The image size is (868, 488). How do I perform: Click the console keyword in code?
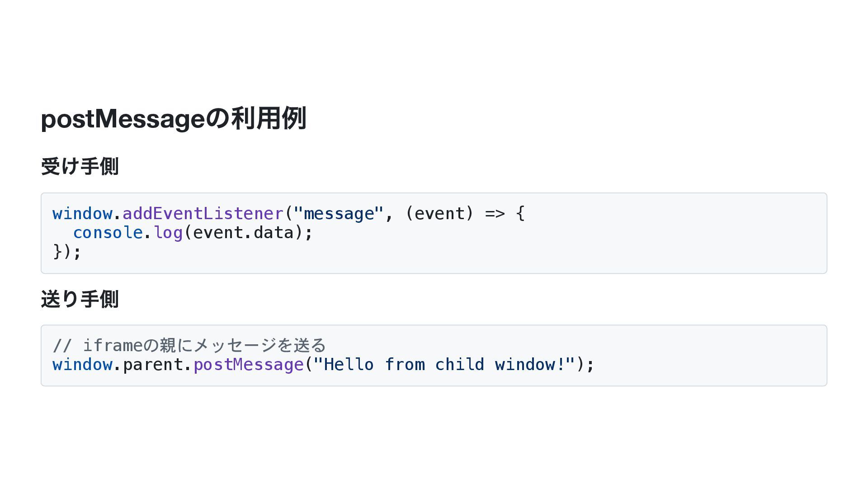108,233
